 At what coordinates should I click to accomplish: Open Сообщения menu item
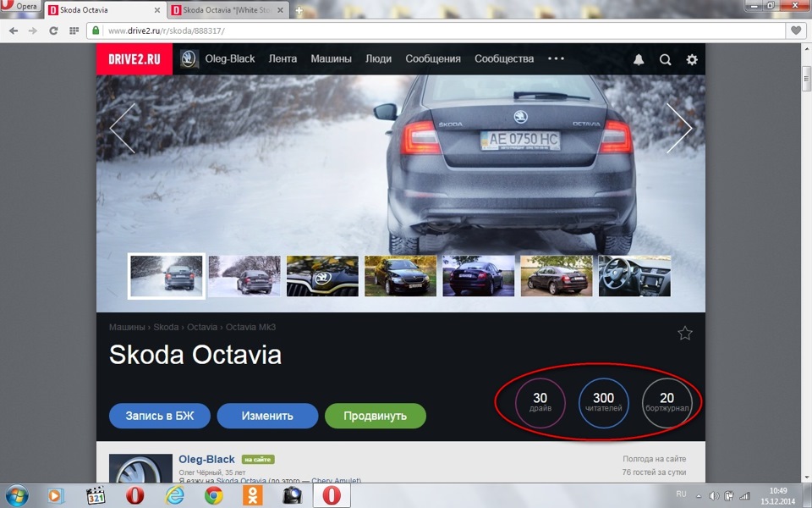(433, 58)
